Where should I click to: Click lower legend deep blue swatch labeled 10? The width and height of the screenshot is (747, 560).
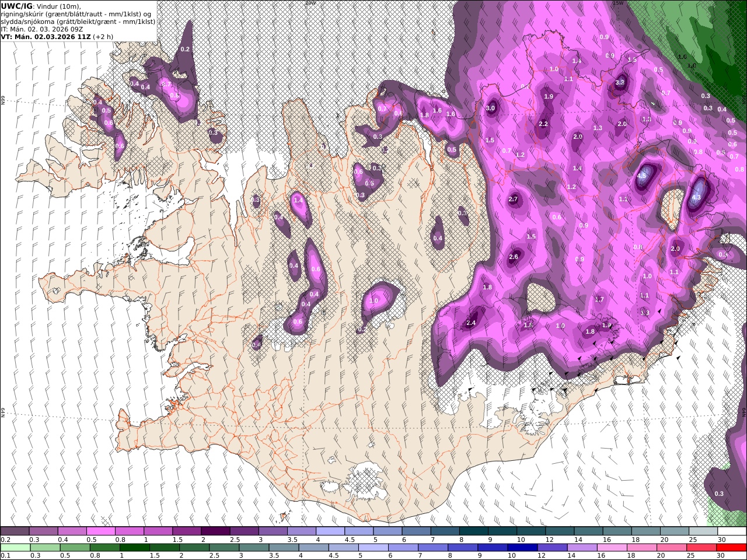coord(522,548)
